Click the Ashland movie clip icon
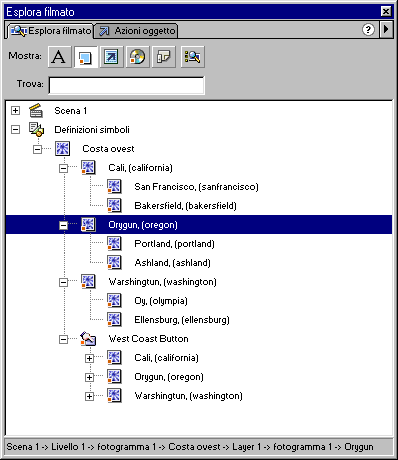398x460 pixels. [114, 263]
